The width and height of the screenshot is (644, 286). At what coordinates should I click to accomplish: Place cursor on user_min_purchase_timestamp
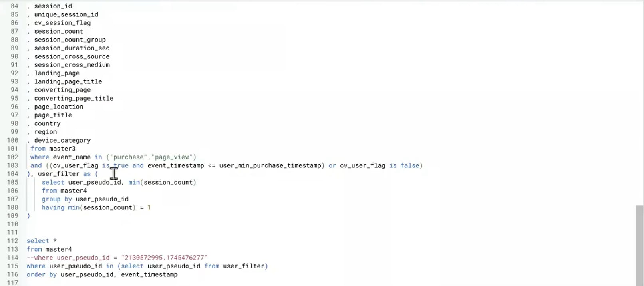[270, 165]
